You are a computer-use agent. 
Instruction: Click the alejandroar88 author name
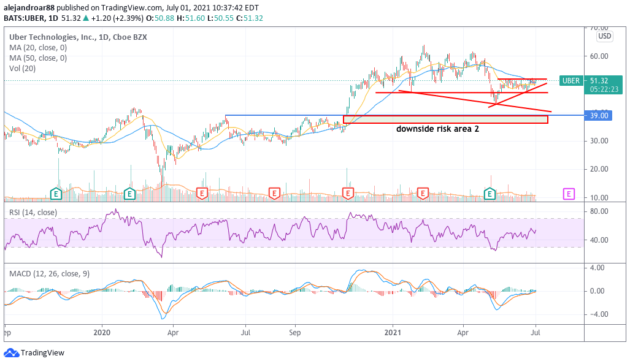click(29, 7)
